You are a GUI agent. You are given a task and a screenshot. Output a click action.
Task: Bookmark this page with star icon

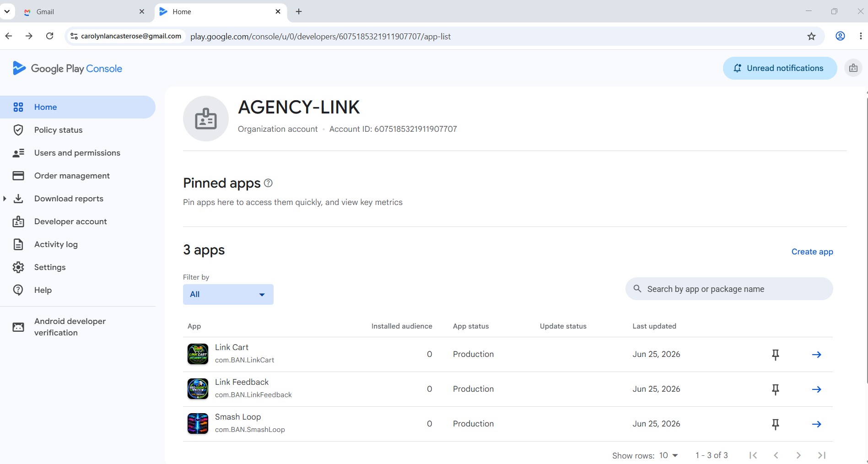[811, 36]
